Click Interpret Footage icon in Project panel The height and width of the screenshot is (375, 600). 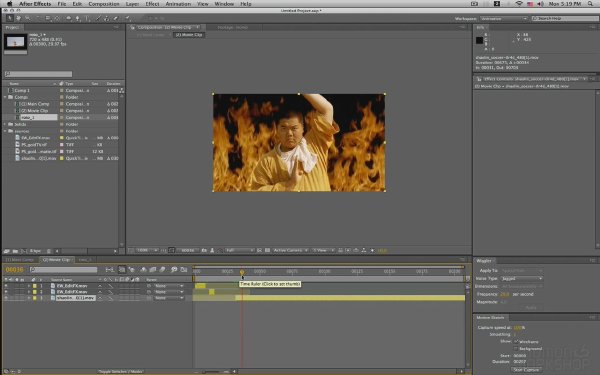[x=7, y=251]
